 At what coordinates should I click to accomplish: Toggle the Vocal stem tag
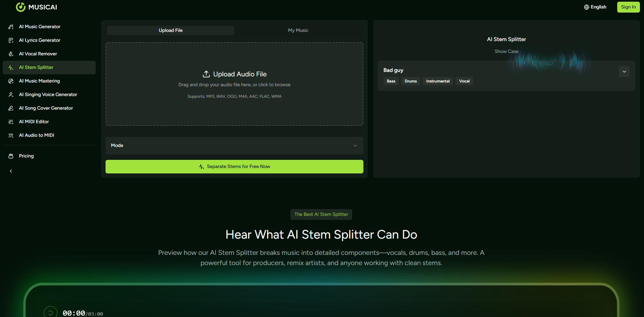point(464,81)
